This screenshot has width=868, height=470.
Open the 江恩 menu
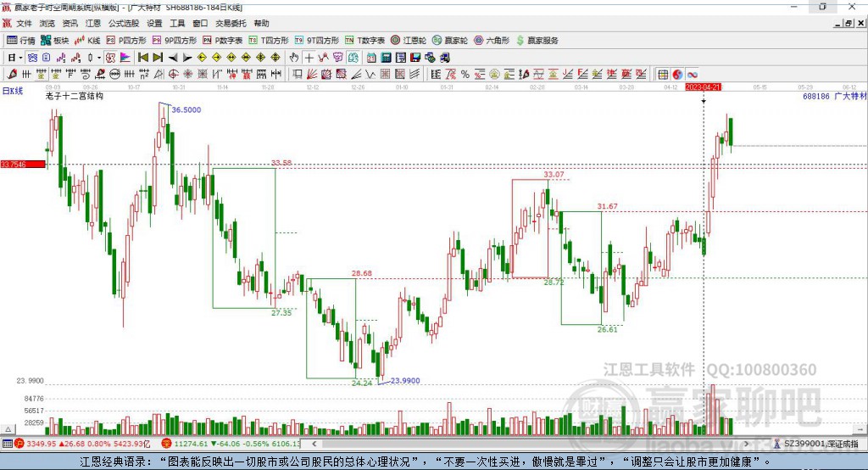[93, 23]
